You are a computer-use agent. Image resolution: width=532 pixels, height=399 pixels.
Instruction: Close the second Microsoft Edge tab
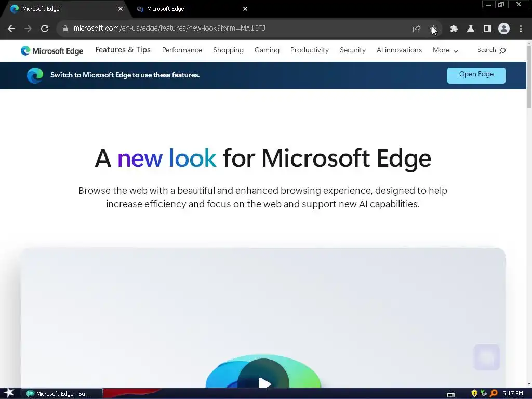point(245,9)
